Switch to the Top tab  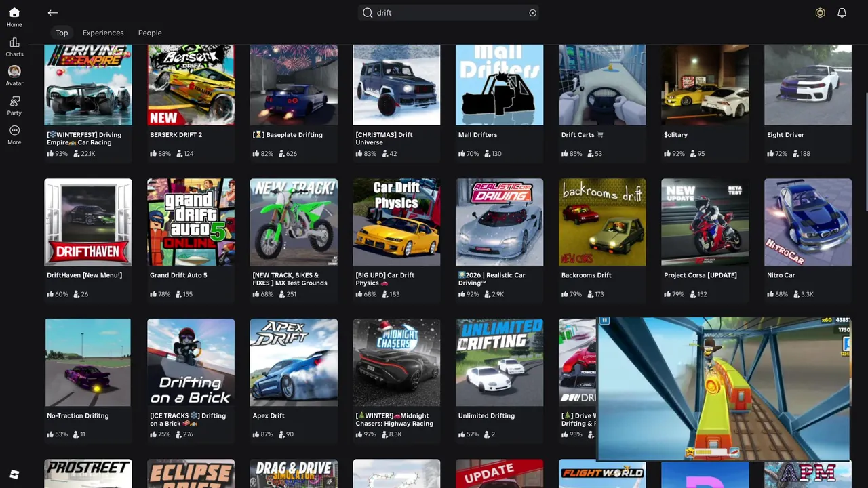tap(62, 33)
